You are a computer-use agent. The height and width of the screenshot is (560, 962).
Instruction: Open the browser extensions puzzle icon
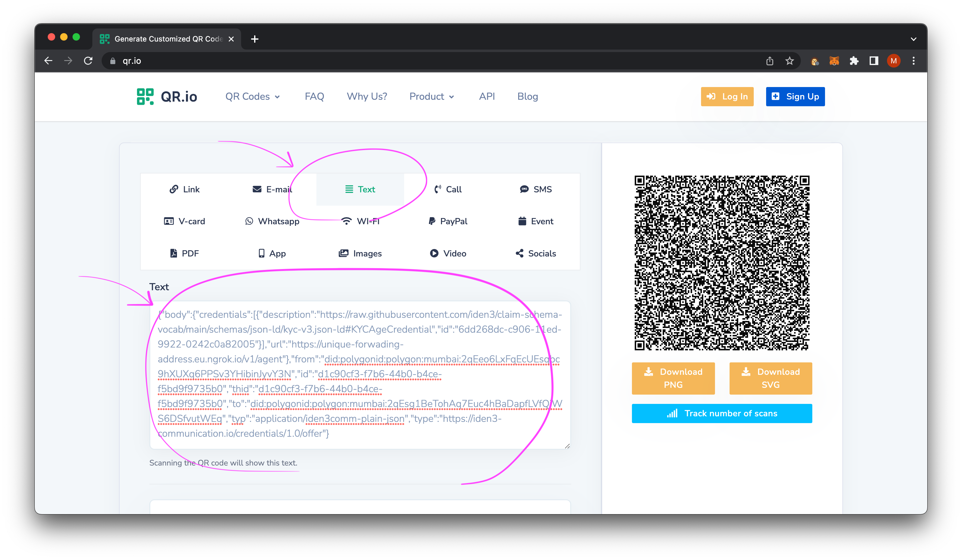click(854, 61)
